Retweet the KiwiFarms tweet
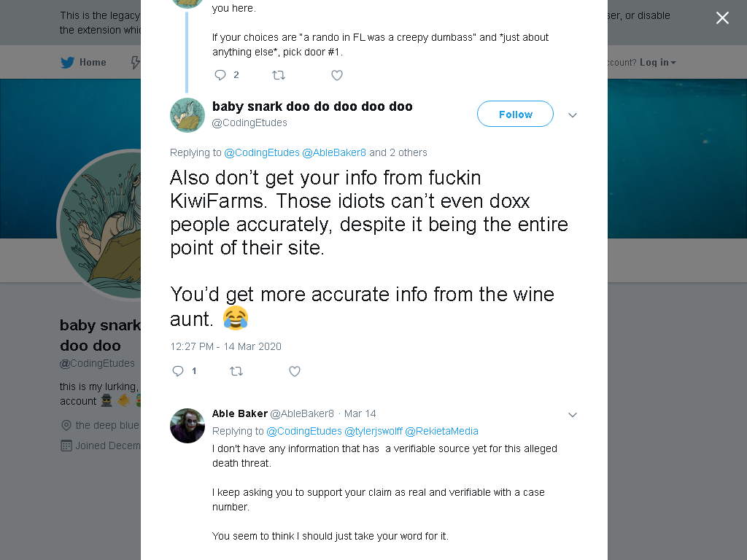This screenshot has width=747, height=560. click(x=236, y=371)
